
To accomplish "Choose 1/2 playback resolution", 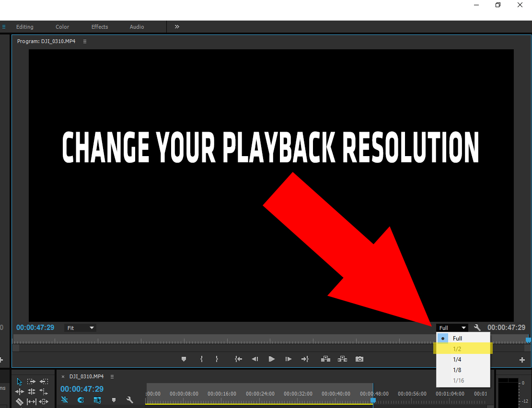I will [x=463, y=349].
